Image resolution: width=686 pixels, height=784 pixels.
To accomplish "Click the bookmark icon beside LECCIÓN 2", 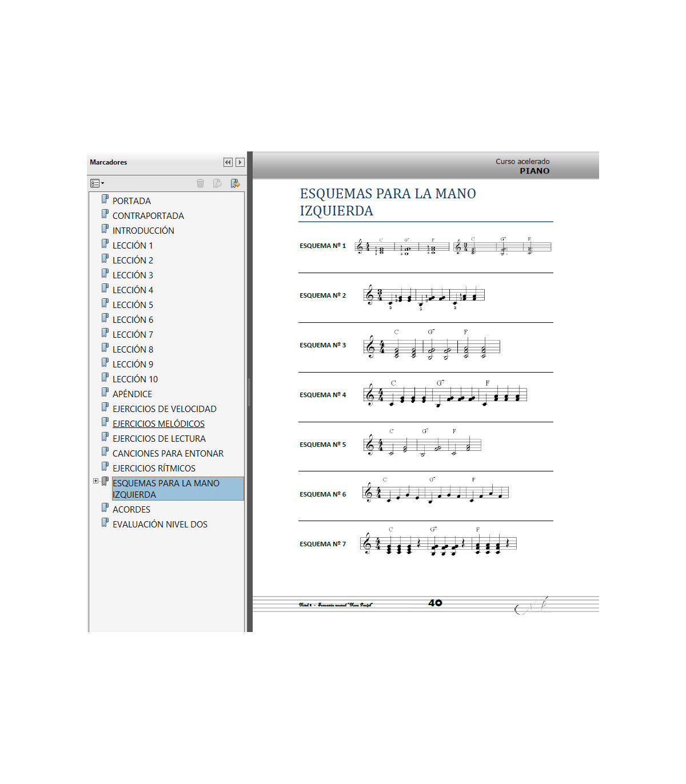I will coord(105,259).
